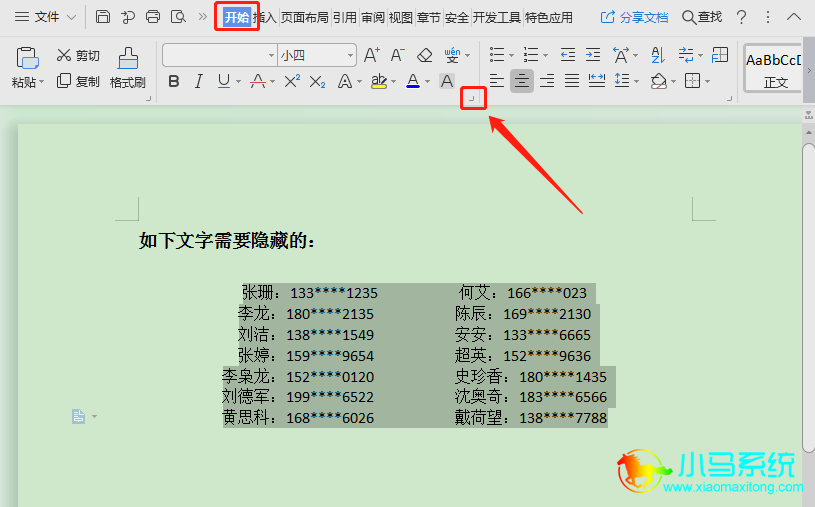Increase font size with A+ icon
815x507 pixels.
372,55
